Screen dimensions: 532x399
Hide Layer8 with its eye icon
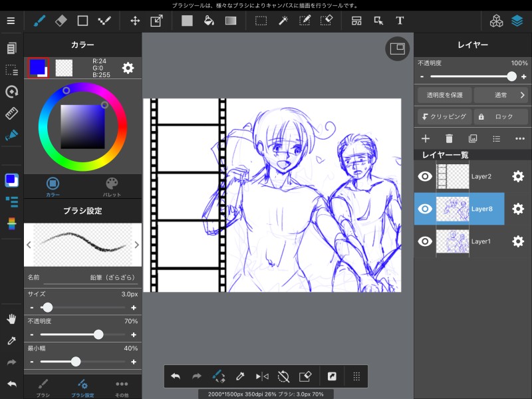[425, 209]
